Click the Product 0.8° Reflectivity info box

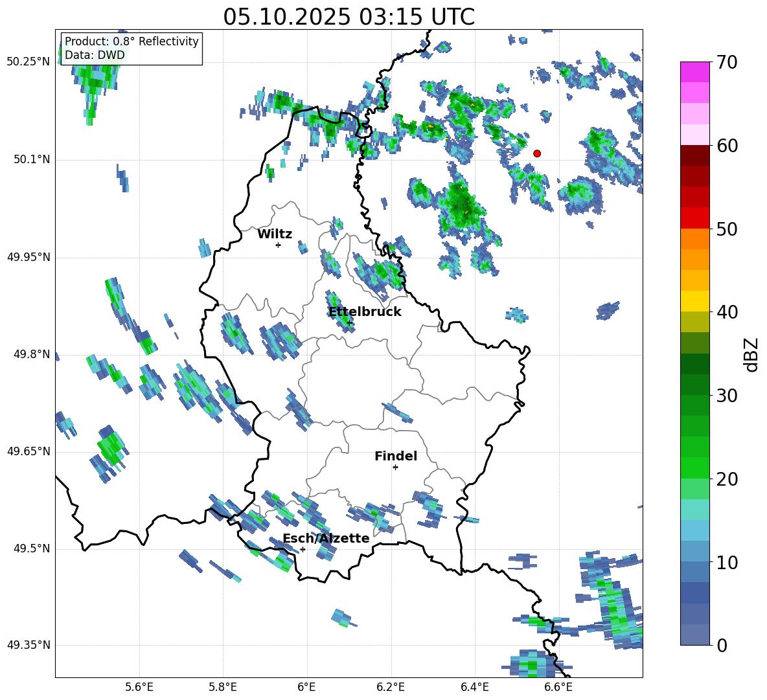(x=132, y=49)
